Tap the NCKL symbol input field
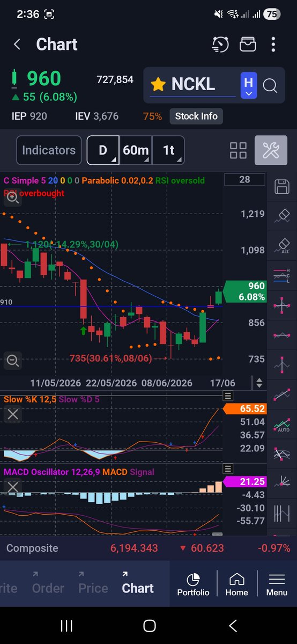 pos(193,85)
